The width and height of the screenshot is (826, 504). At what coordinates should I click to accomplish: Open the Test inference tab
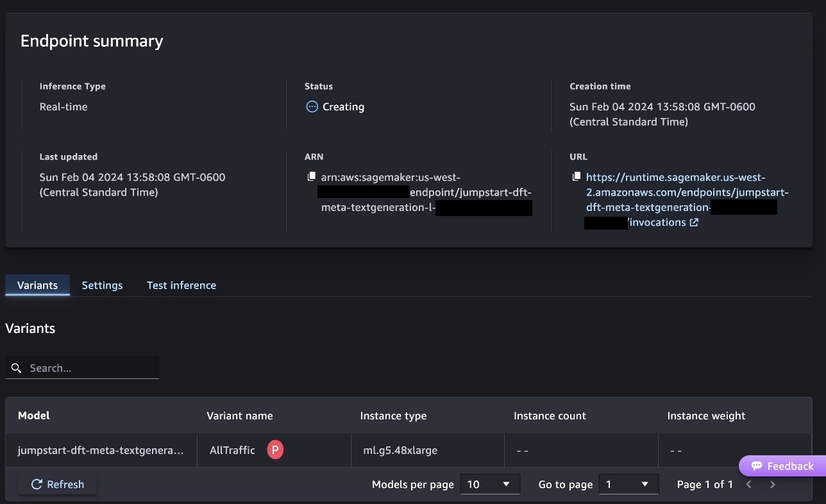[181, 285]
